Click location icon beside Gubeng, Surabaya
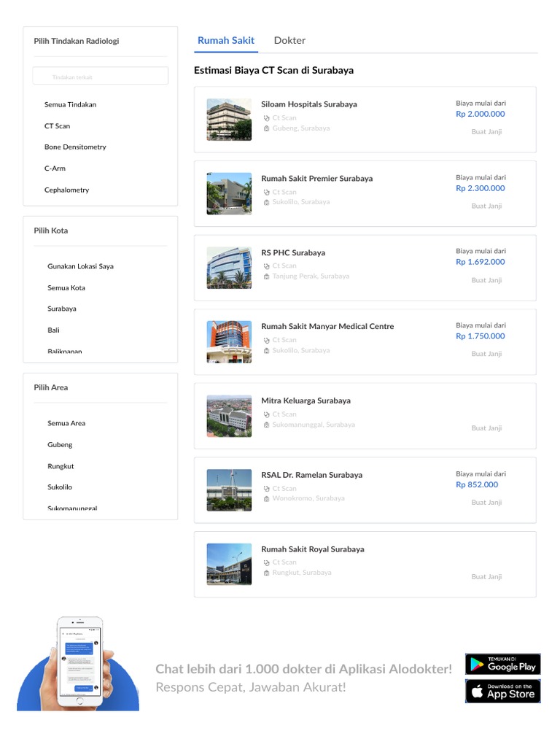Viewport: 560px width, 747px height. point(267,128)
